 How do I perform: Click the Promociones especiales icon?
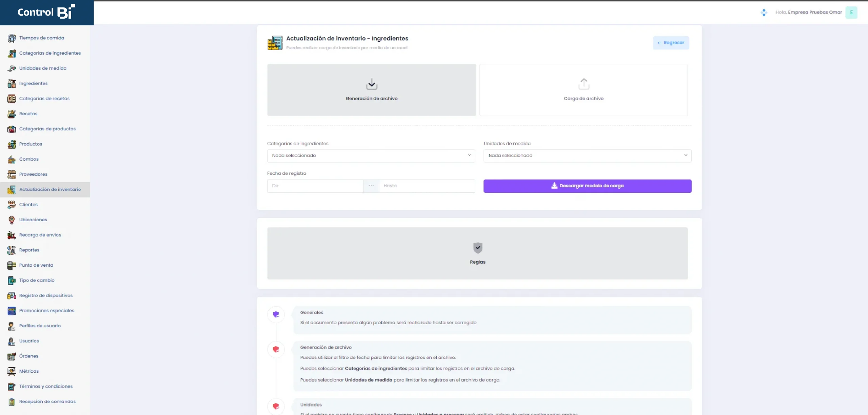tap(12, 311)
